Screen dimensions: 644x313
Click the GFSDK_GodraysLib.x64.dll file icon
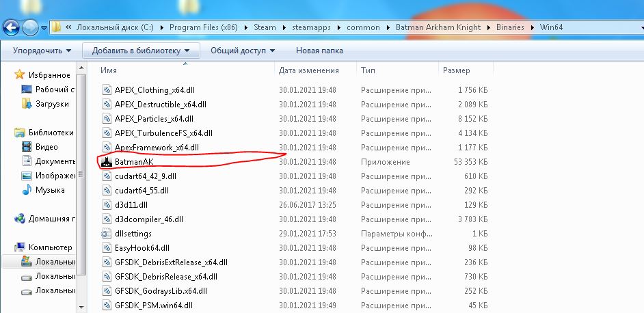(x=107, y=291)
